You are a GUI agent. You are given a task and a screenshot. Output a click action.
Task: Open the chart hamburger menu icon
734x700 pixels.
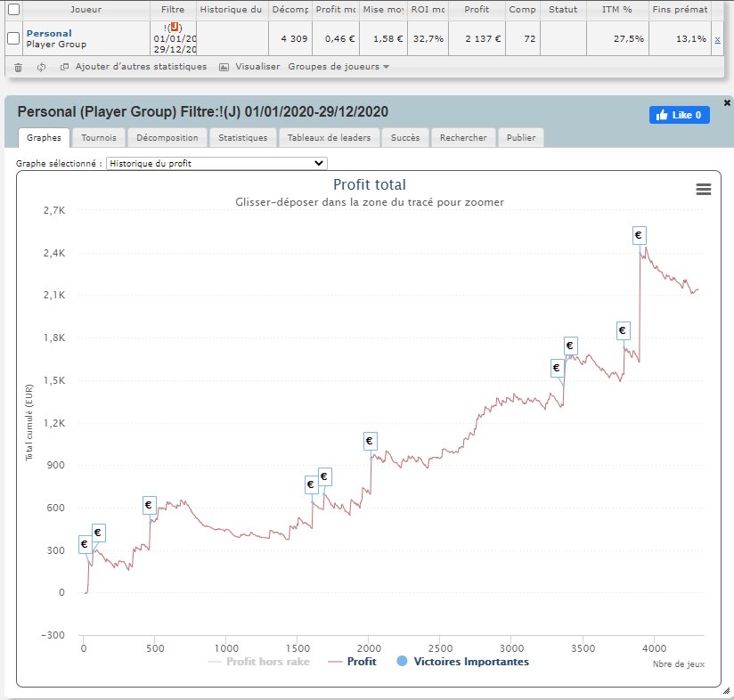tap(704, 189)
